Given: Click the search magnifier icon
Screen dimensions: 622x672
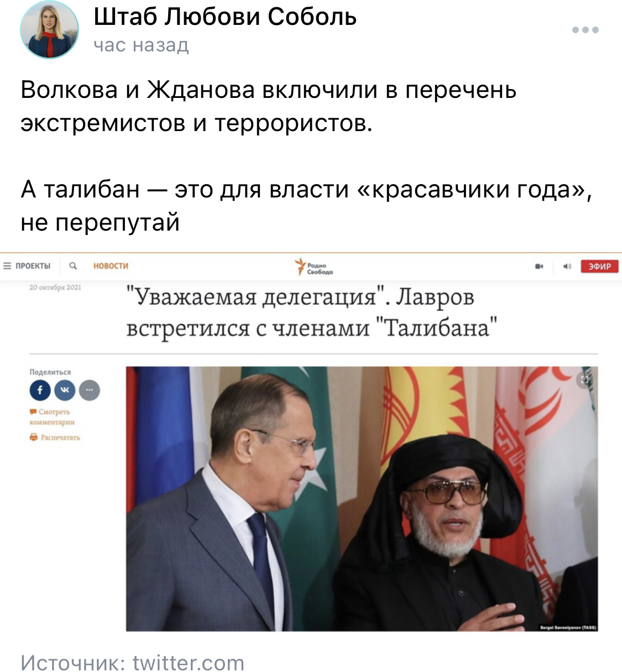Looking at the screenshot, I should click(x=73, y=266).
